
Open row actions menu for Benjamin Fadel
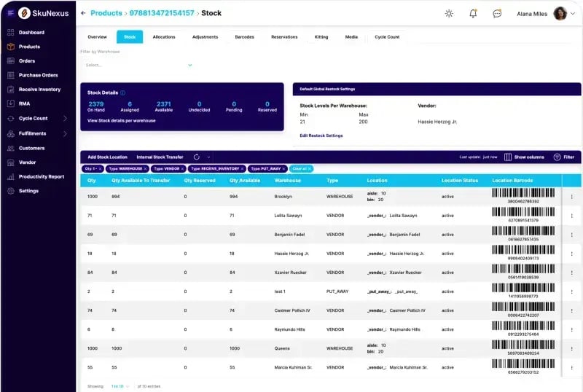point(571,235)
